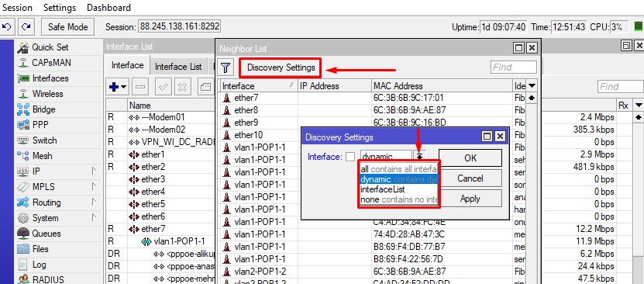The height and width of the screenshot is (284, 644).
Task: Open Wireless from the sidebar
Action: click(47, 94)
